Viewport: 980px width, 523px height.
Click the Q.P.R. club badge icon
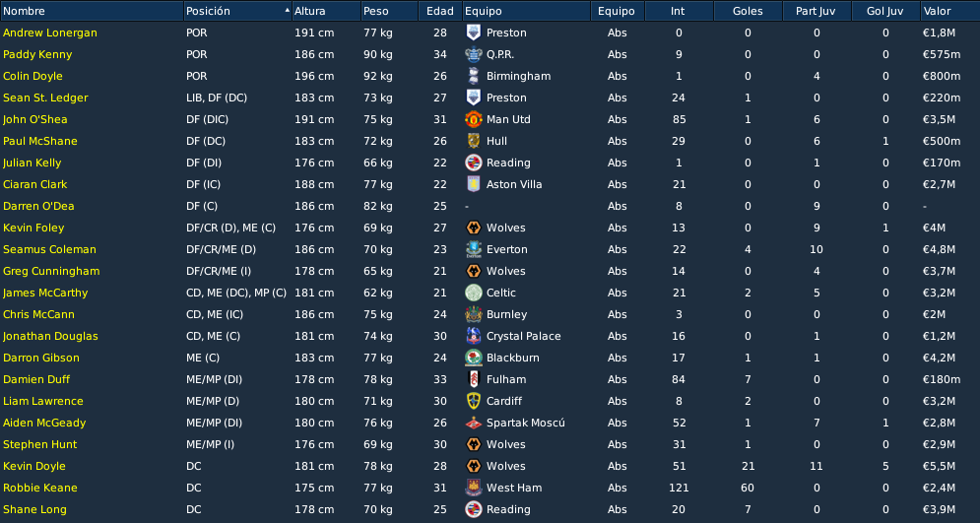pos(473,54)
